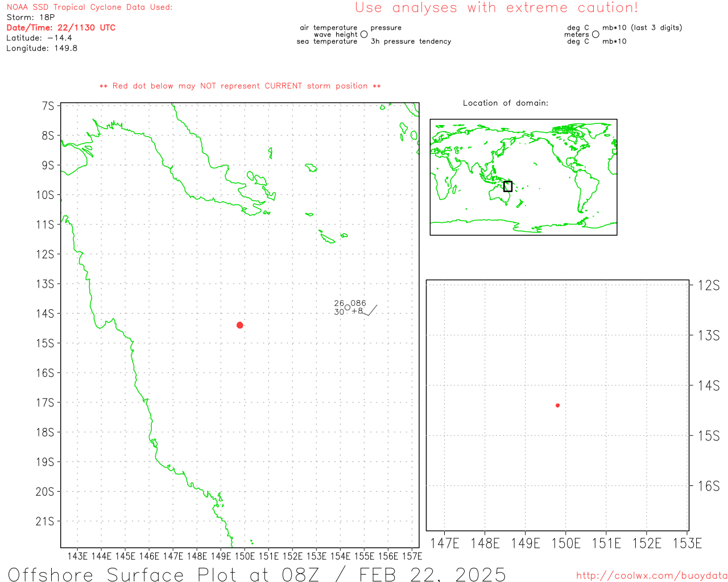Screen dimensions: 728x582
Task: Click the '14S' label on inset map
Action: [x=709, y=386]
